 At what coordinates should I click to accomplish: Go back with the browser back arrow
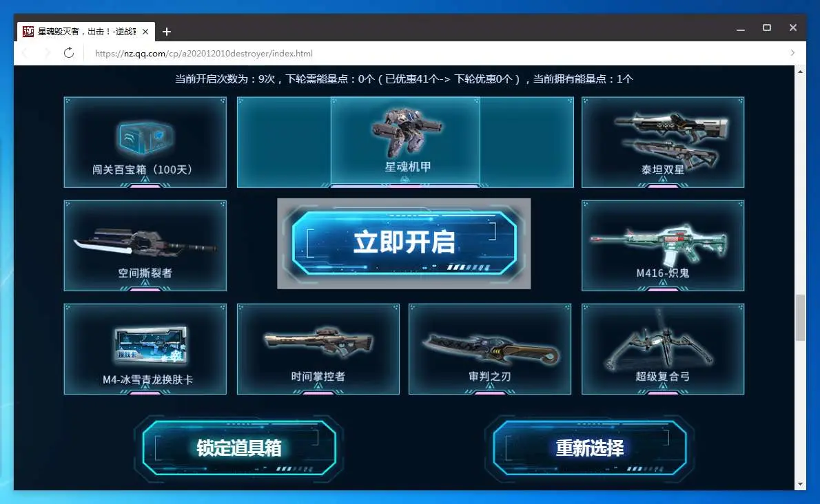point(25,53)
